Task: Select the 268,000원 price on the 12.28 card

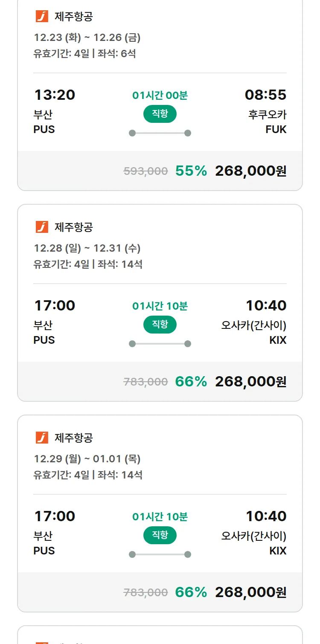Action: click(x=250, y=382)
